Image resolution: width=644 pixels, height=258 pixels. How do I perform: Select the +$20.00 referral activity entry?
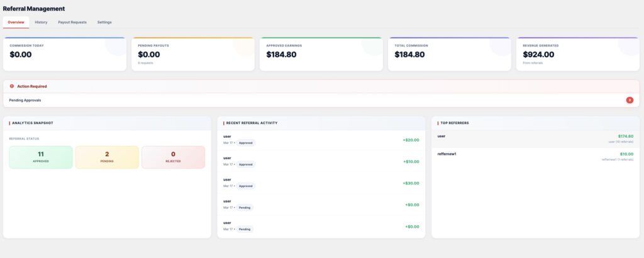321,140
